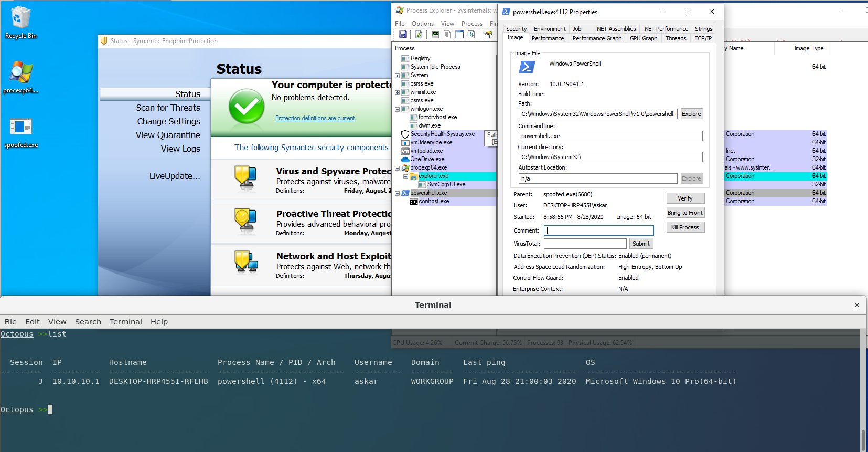
Task: Click the Submit button for VirusTotal
Action: [x=641, y=244]
